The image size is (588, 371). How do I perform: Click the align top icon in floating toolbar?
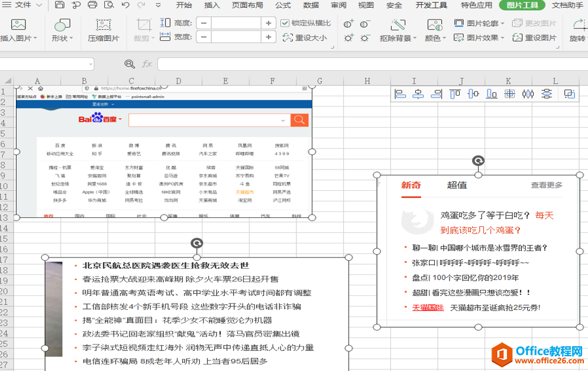pyautogui.click(x=455, y=94)
